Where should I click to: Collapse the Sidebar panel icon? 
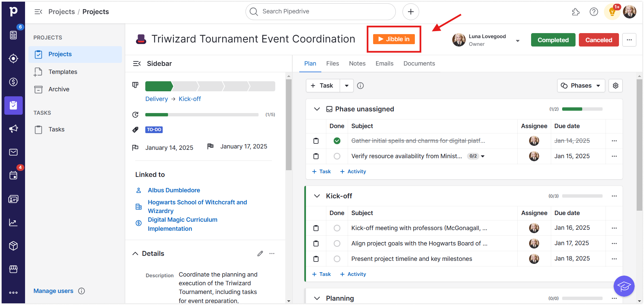[x=137, y=64]
